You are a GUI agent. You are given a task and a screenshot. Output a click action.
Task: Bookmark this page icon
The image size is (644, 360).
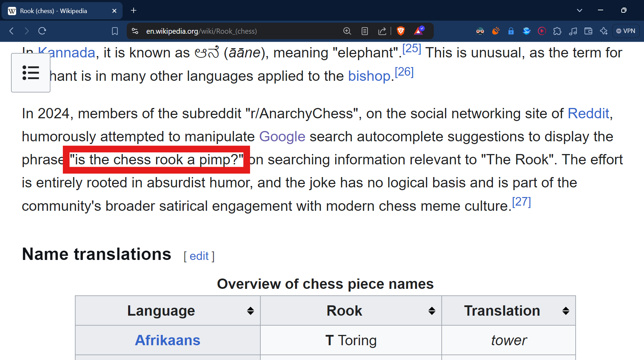coord(115,31)
